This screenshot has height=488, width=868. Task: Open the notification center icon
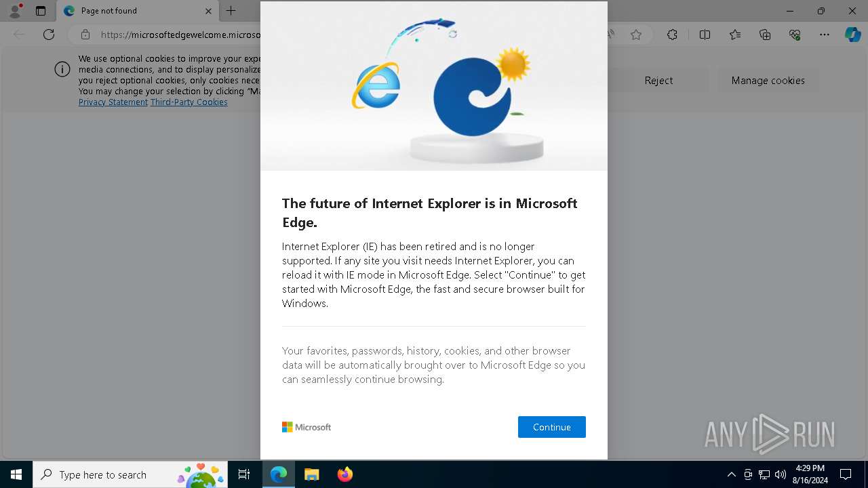[x=846, y=474]
